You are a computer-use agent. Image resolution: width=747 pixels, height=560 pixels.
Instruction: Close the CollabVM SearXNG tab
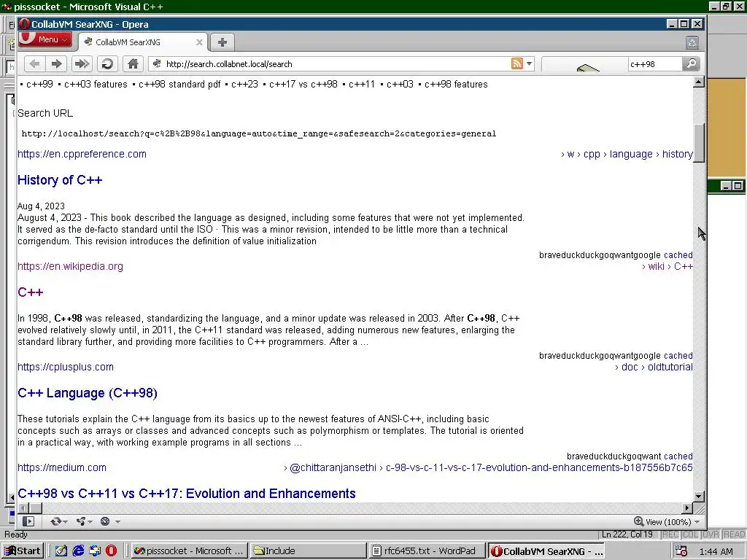(200, 42)
